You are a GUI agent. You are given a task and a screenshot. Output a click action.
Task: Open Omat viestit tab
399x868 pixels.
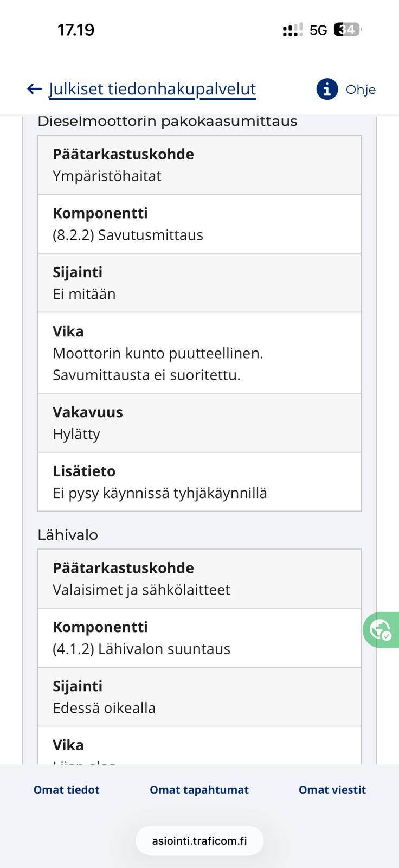332,790
